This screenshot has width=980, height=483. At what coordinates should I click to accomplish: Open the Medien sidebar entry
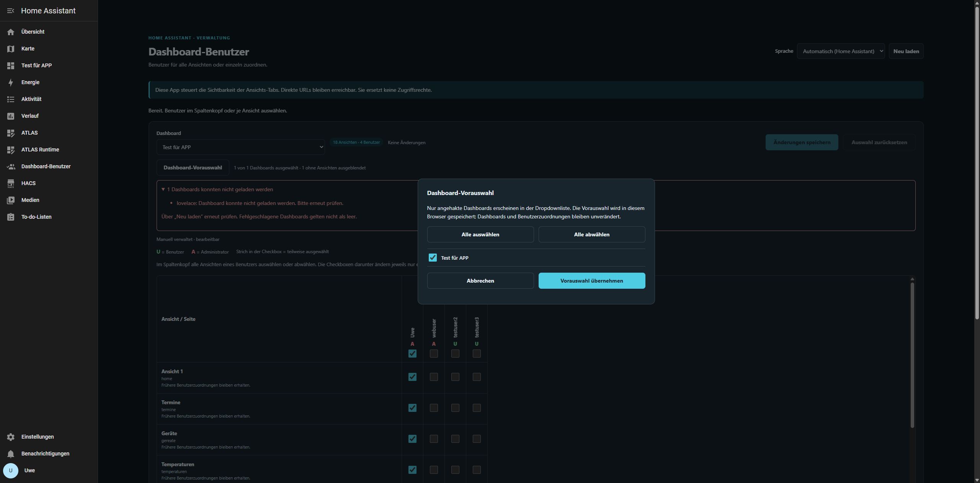(49, 200)
